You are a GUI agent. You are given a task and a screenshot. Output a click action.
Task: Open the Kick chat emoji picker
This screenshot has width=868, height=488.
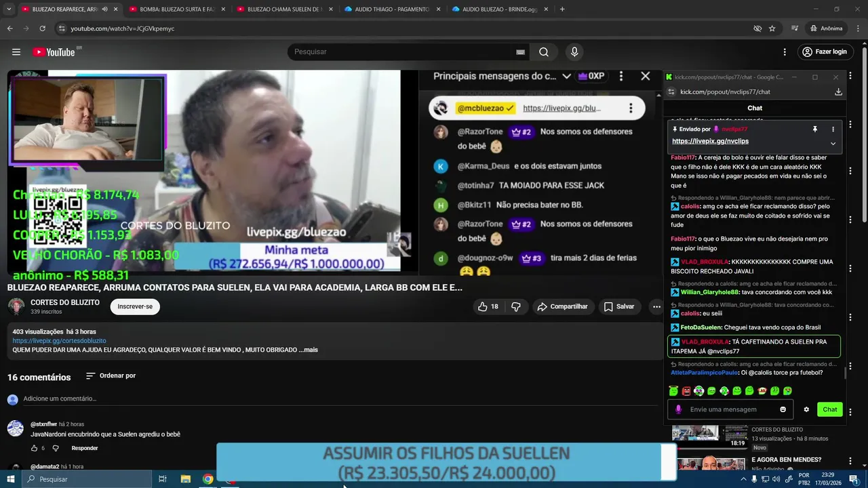click(783, 409)
